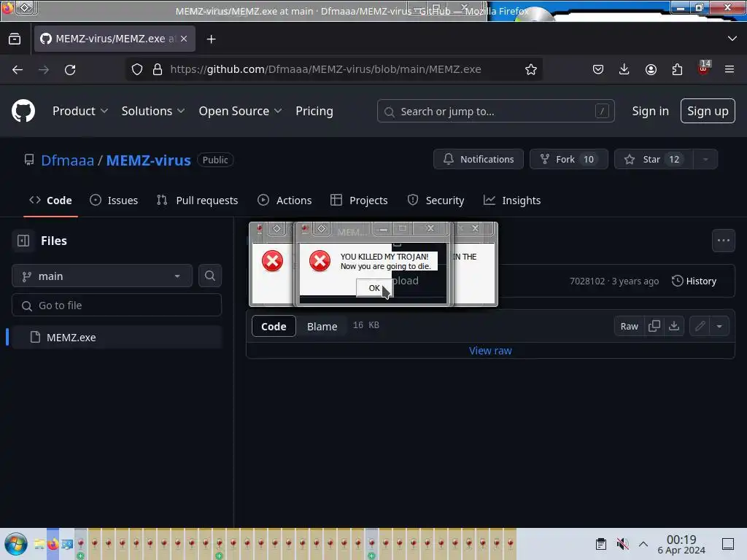747x560 pixels.
Task: Switch to the Pull requests tab
Action: point(197,201)
